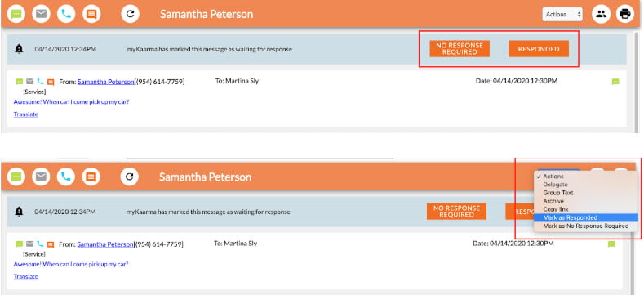Open the group people icon in top header

tap(601, 14)
